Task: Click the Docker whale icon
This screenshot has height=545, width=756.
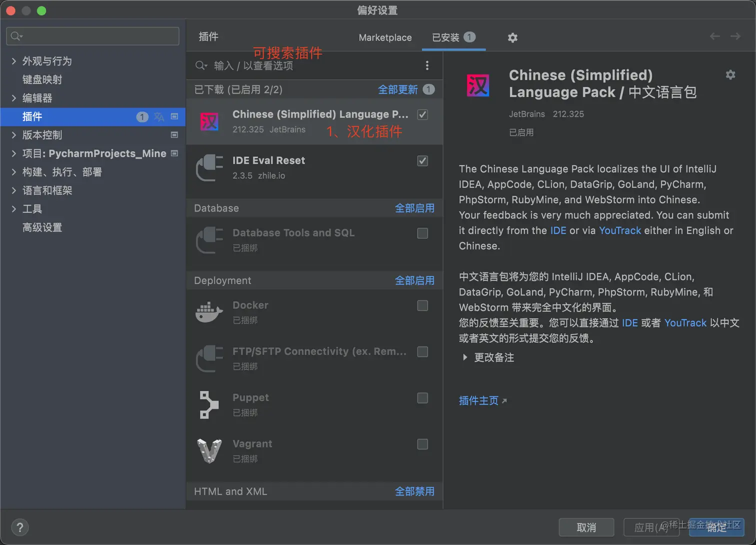Action: [209, 312]
